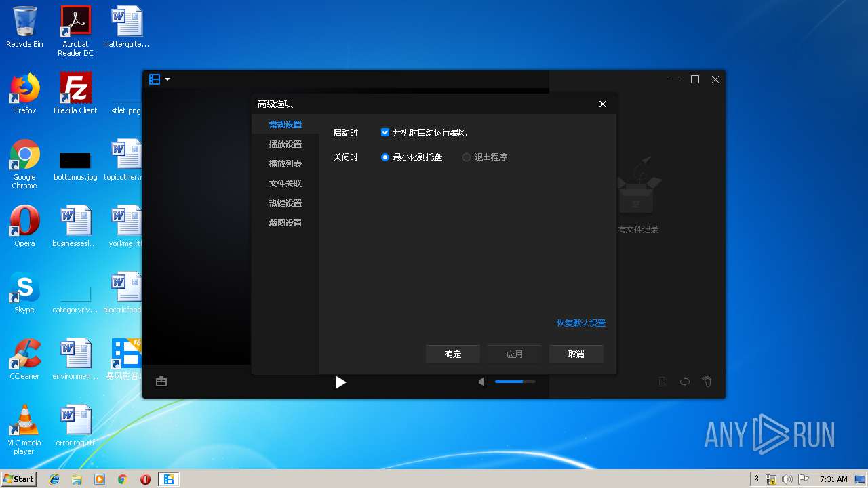This screenshot has width=868, height=488.
Task: Open Windows Explorer folder in taskbar
Action: click(77, 479)
